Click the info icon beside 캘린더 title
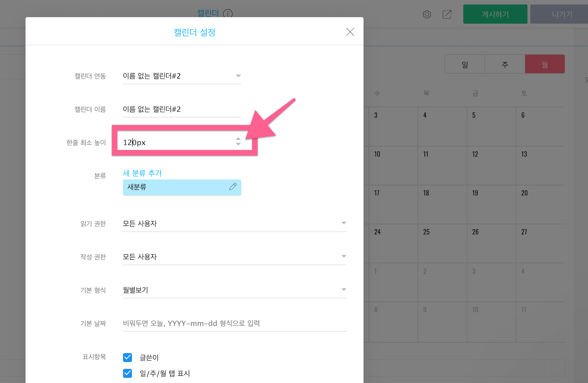588x383 pixels. (227, 14)
